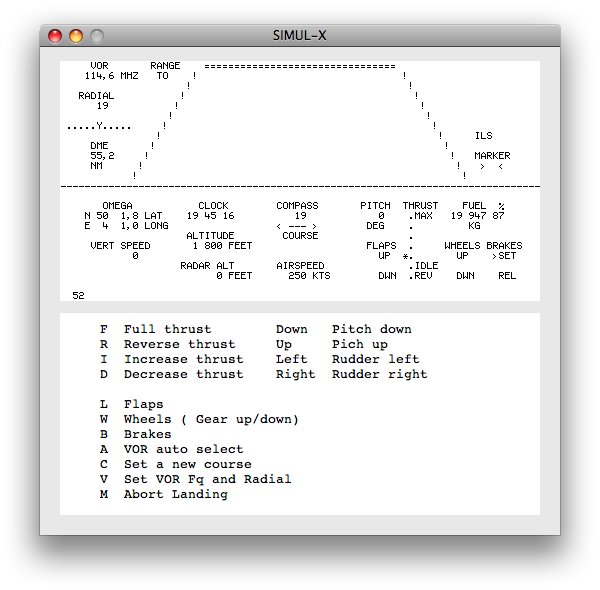This screenshot has width=600, height=590.
Task: Select the 'Flaps' command in key list
Action: (x=143, y=404)
